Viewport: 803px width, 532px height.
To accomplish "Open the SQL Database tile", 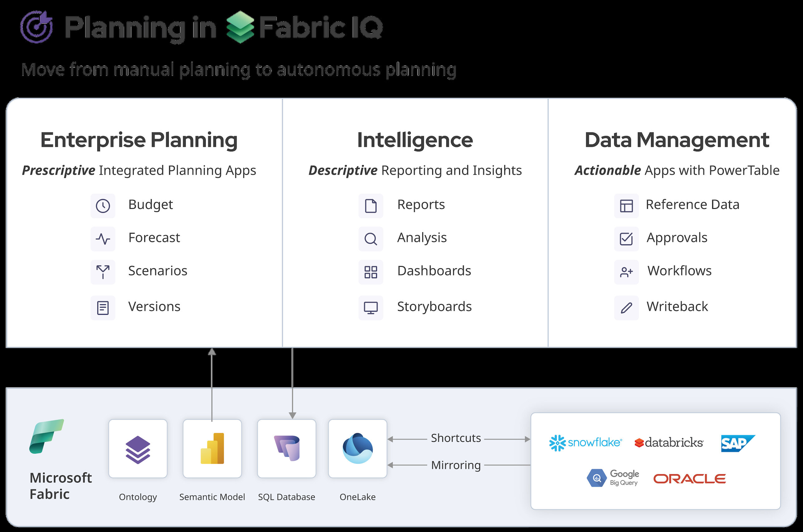I will click(x=287, y=449).
